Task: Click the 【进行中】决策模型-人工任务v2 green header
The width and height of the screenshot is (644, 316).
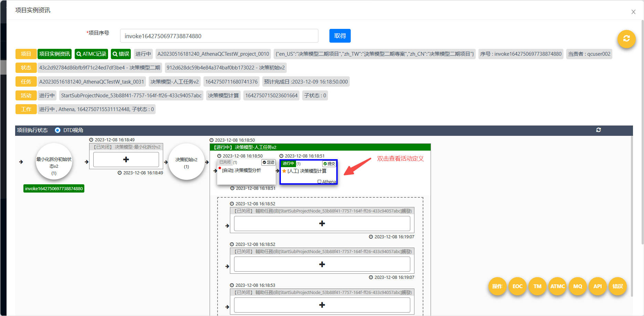Action: click(320, 147)
